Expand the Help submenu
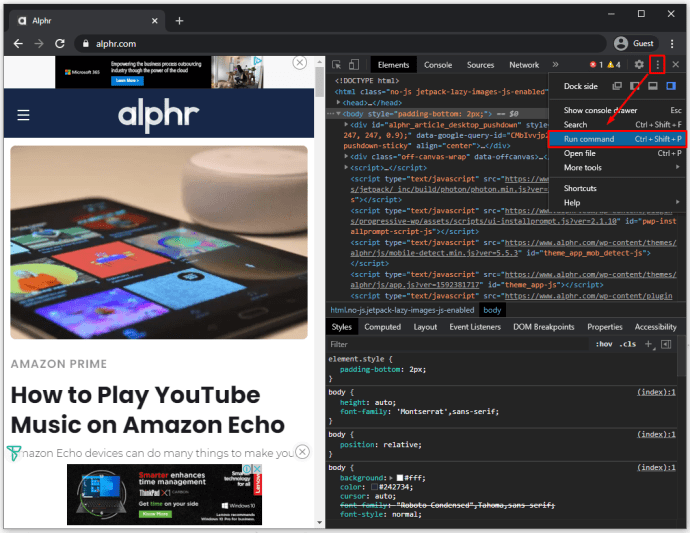Viewport: 690px width, 533px height. click(617, 202)
